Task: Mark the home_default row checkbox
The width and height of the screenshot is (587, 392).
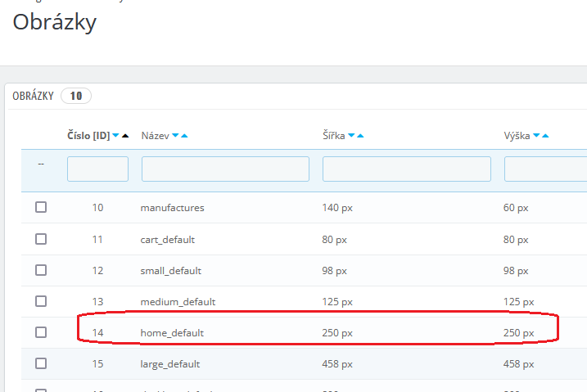Action: tap(41, 332)
